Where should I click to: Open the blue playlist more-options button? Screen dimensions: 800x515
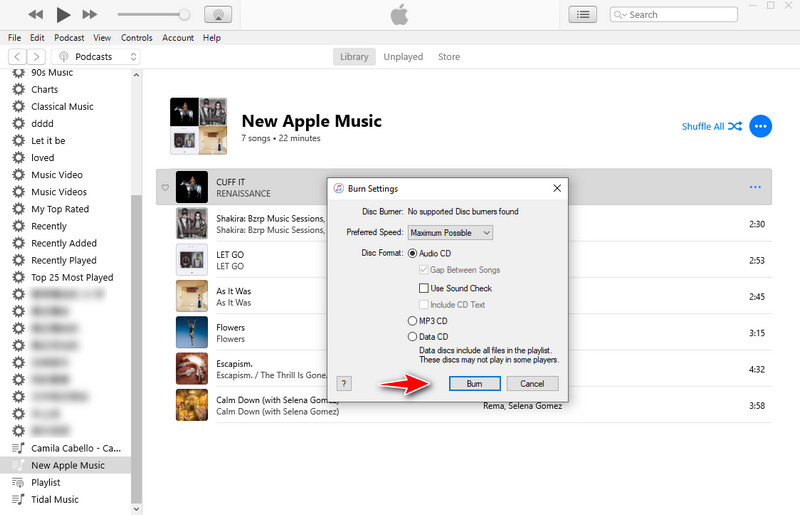[760, 127]
